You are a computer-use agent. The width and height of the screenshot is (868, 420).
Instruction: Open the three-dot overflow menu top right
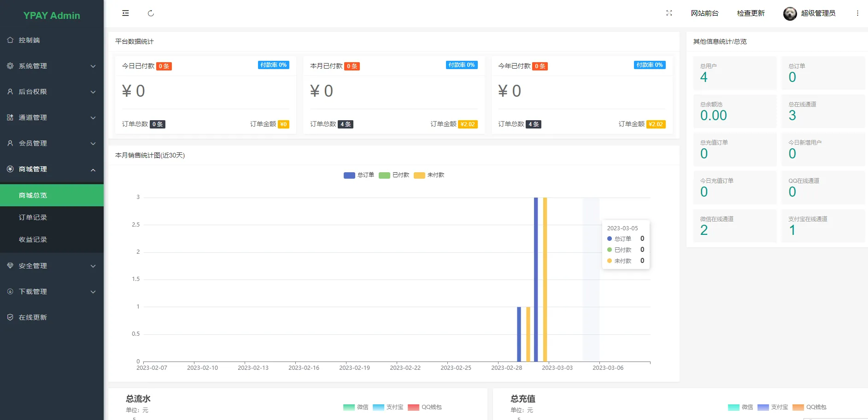[x=858, y=13]
